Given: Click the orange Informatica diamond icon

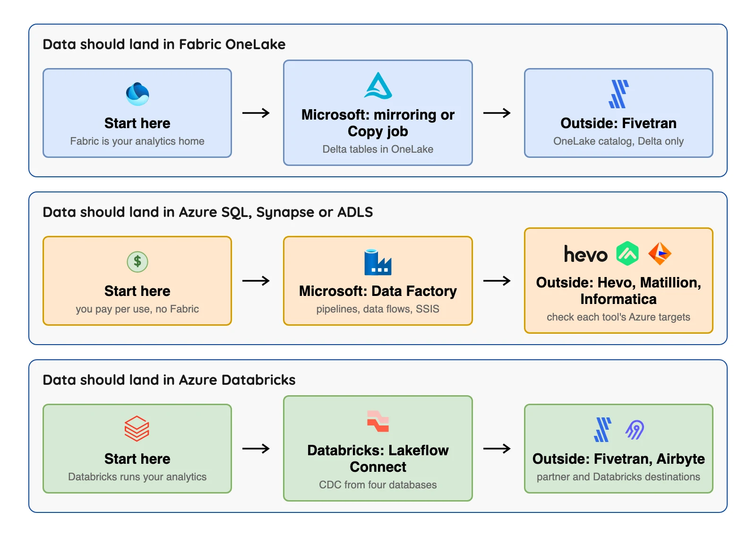Looking at the screenshot, I should click(x=660, y=253).
